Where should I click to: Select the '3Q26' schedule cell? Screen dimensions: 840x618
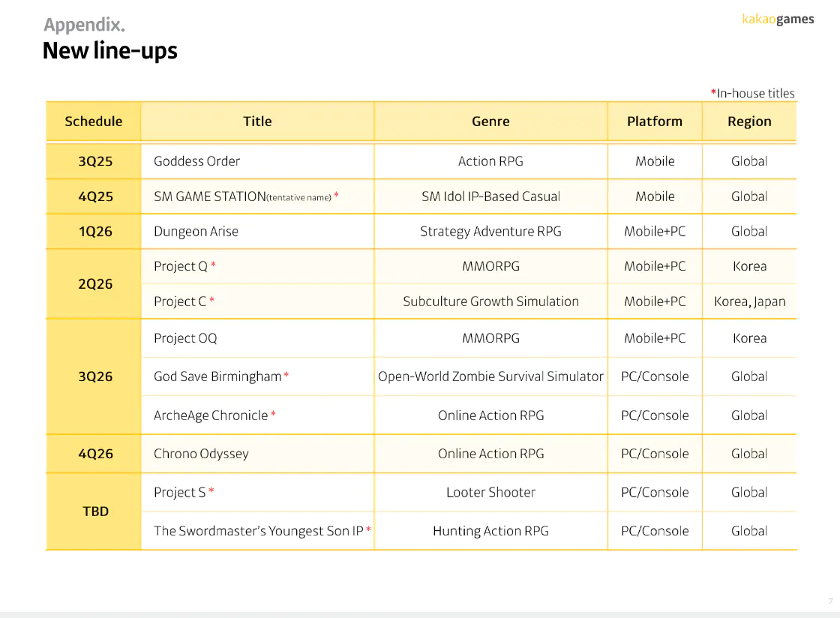(94, 376)
